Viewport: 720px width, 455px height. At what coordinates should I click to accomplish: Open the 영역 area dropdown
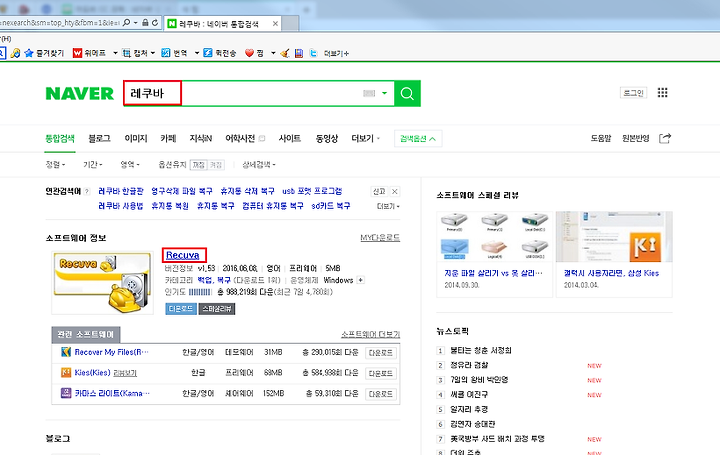tap(129, 165)
